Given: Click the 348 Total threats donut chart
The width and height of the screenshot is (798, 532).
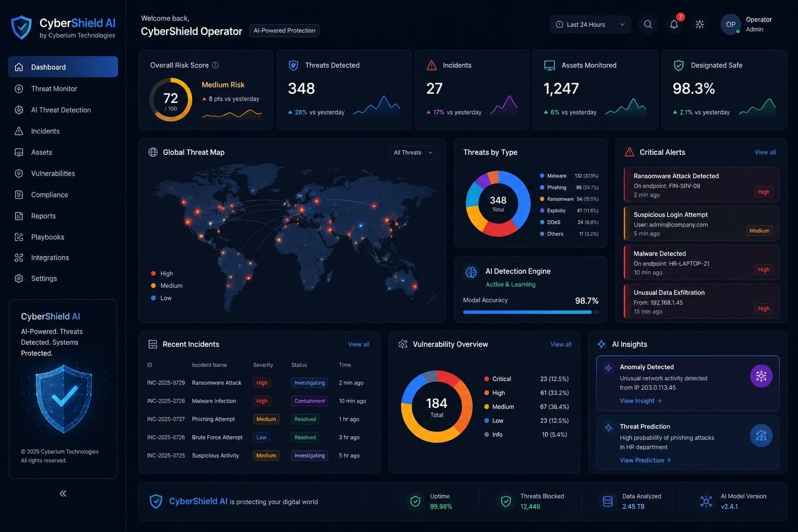Looking at the screenshot, I should point(498,204).
